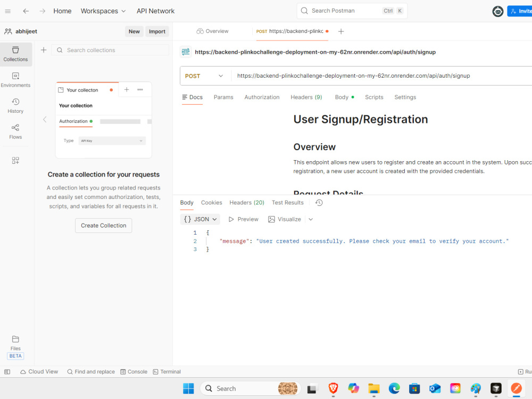Click the Windows taskbar Search box
Viewport: 532px width, 399px height.
click(251, 388)
